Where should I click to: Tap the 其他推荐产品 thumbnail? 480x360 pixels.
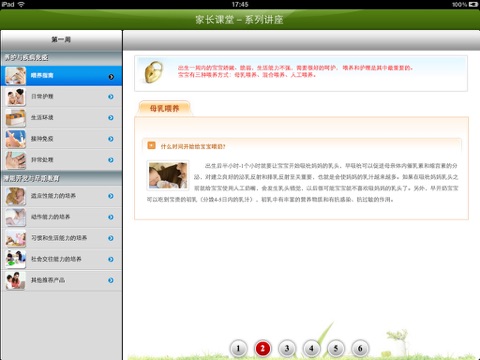(x=16, y=280)
